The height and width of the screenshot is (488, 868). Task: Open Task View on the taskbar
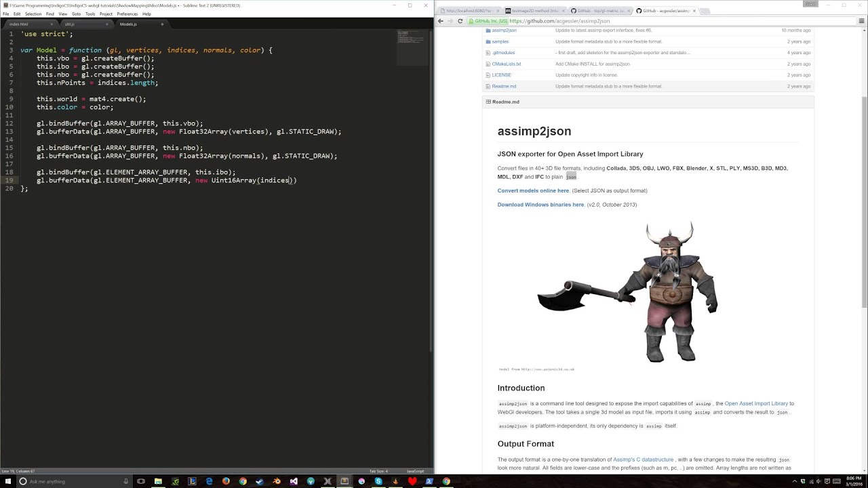[x=141, y=481]
